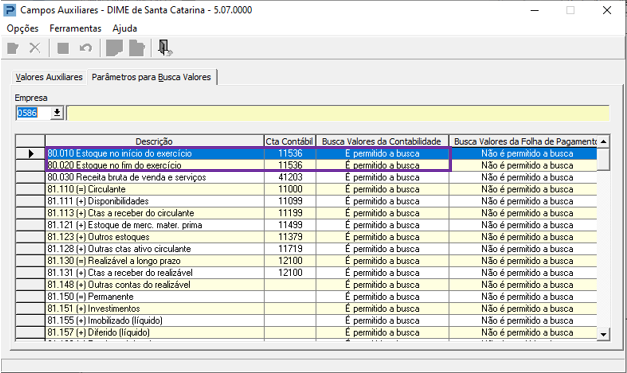Click the delete X toolbar icon

pos(35,48)
